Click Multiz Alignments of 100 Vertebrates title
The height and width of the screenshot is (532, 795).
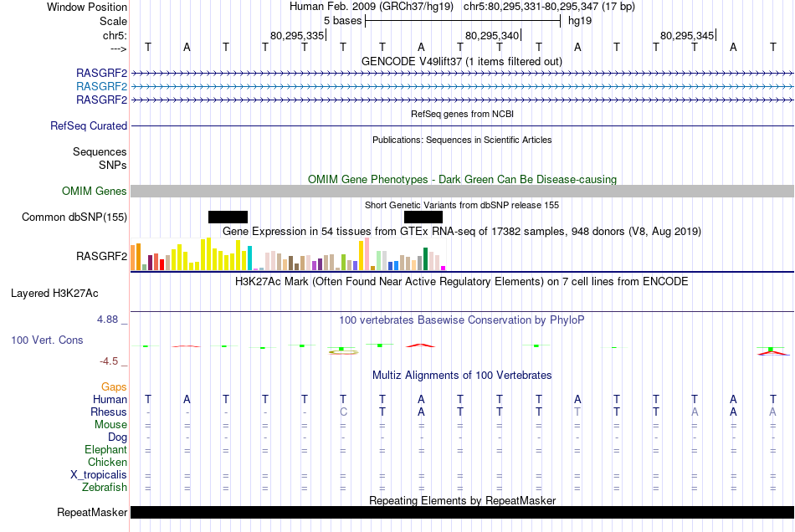(462, 376)
